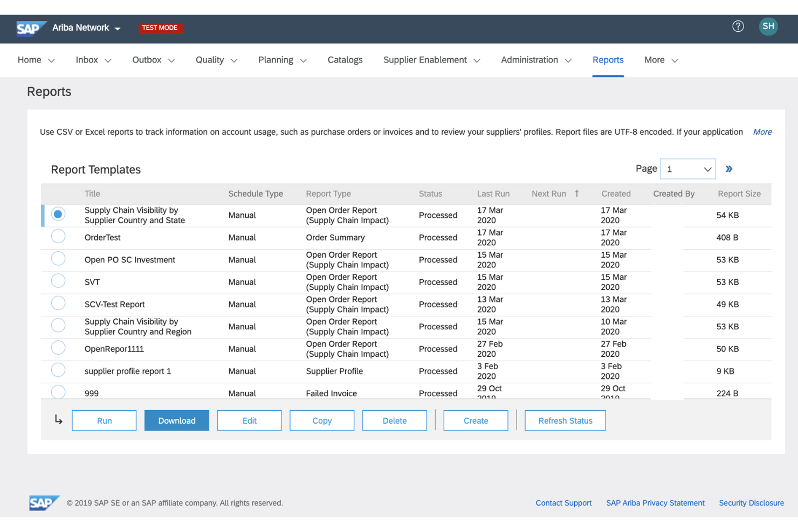Select Supply Chain Visibility by Supplier Country and State radio

(x=58, y=215)
